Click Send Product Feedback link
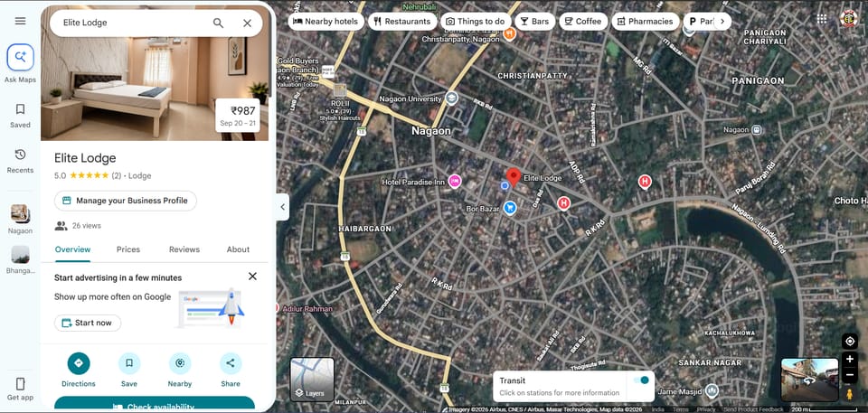The width and height of the screenshot is (868, 413). [x=753, y=409]
